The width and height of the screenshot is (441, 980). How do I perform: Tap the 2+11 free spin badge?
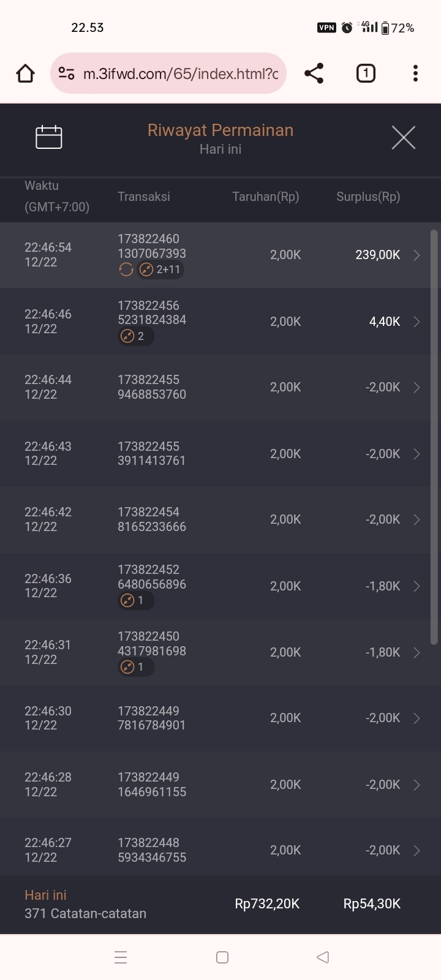(160, 269)
